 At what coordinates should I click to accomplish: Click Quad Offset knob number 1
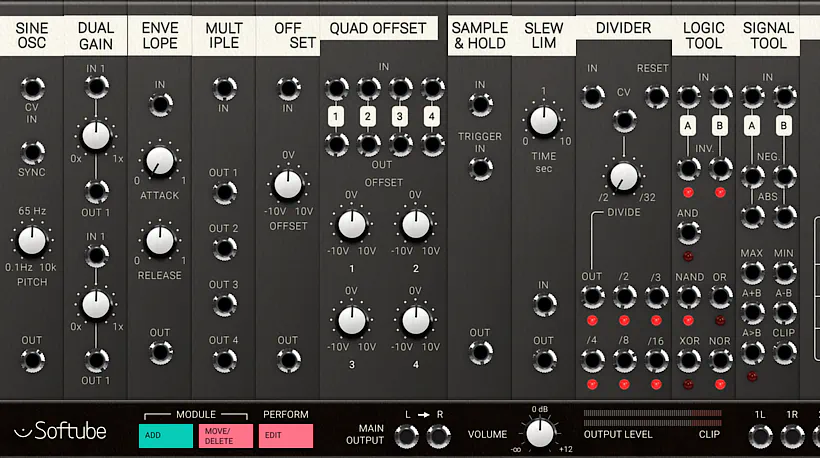tap(352, 225)
